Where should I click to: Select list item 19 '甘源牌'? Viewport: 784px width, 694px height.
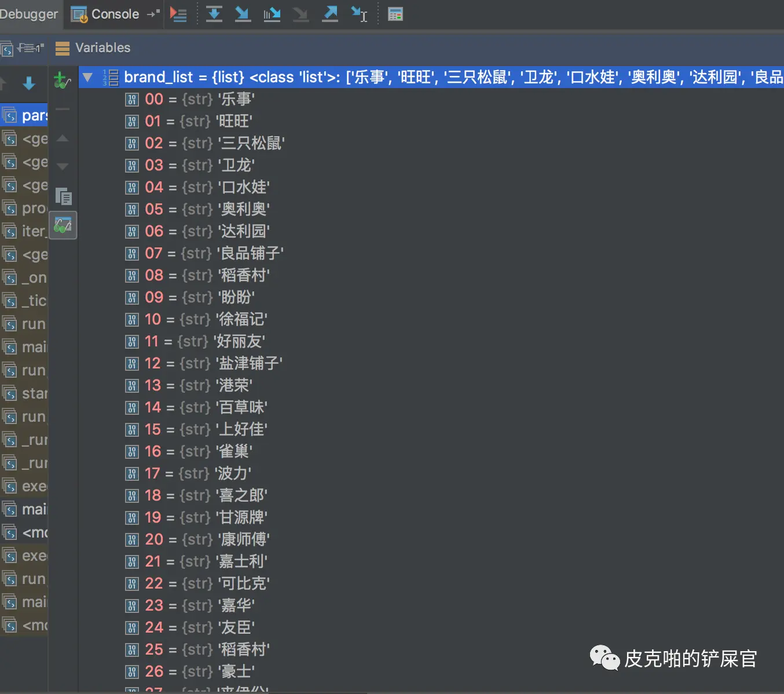pos(431,517)
